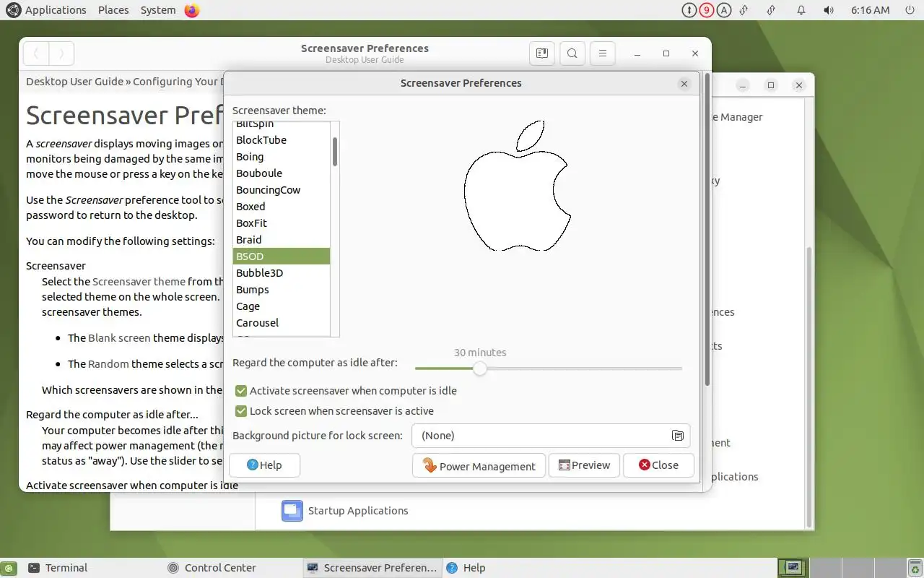Select BoxFit screensaver theme

(282, 223)
